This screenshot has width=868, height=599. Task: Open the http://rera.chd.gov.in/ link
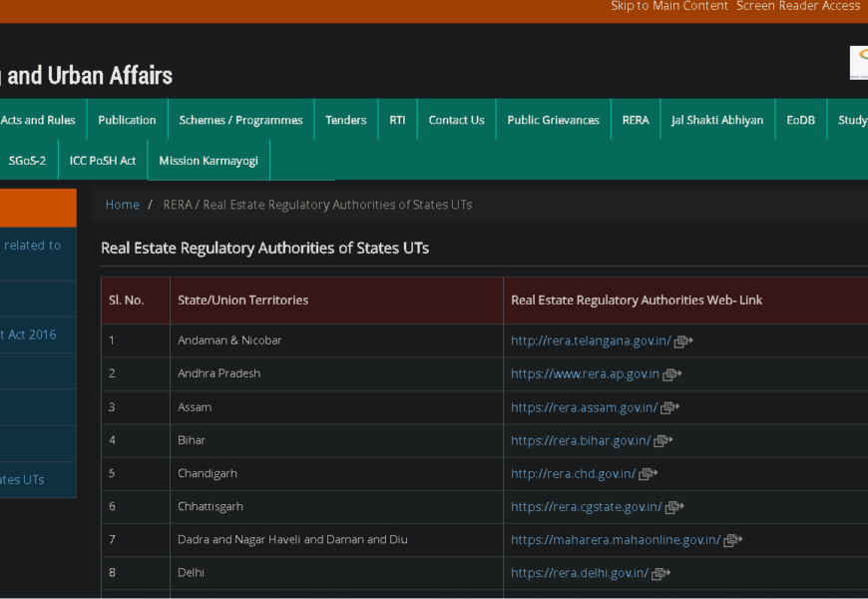pyautogui.click(x=574, y=474)
